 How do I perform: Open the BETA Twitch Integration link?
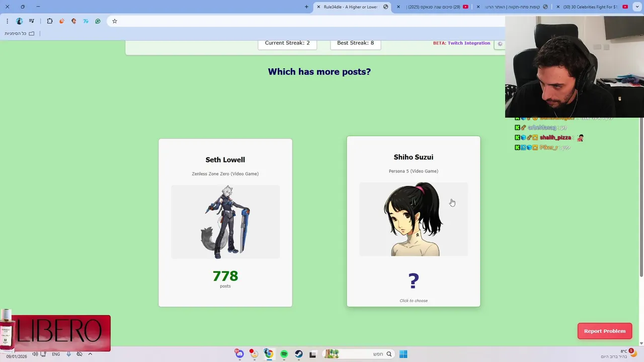tap(461, 43)
